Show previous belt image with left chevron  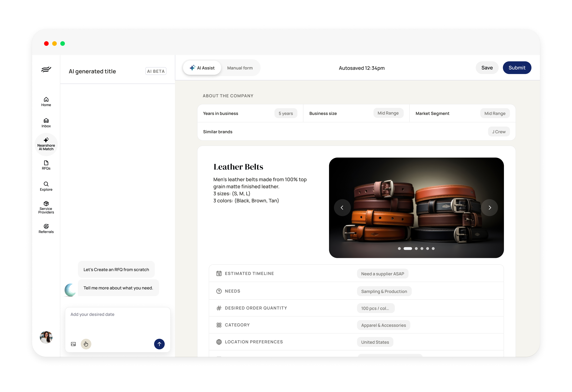tap(342, 207)
